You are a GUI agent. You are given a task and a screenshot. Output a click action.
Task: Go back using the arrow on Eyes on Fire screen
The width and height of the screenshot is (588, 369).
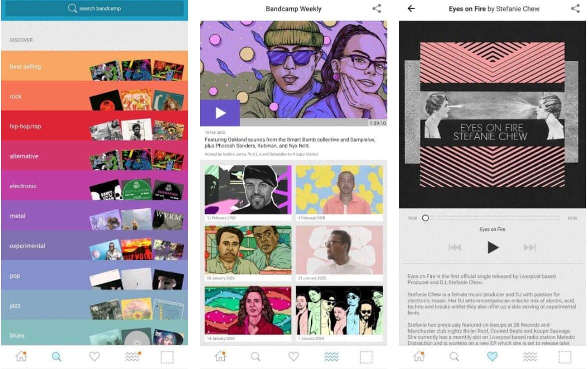(x=411, y=9)
